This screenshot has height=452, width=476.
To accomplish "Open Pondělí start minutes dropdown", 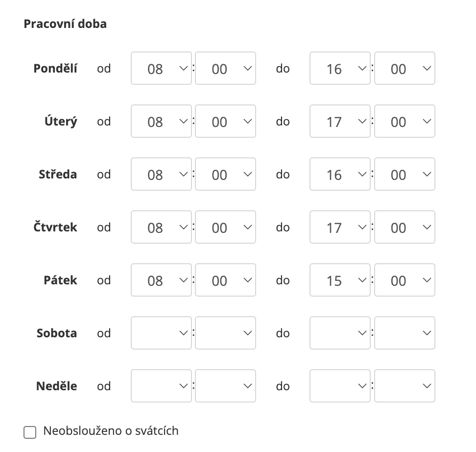I will click(225, 69).
